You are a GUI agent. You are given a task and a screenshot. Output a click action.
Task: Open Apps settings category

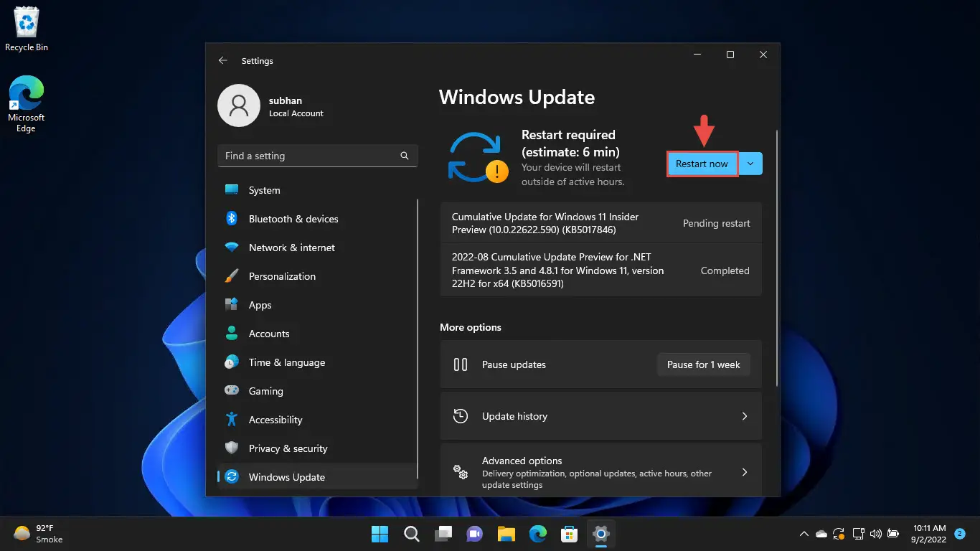tap(317, 305)
